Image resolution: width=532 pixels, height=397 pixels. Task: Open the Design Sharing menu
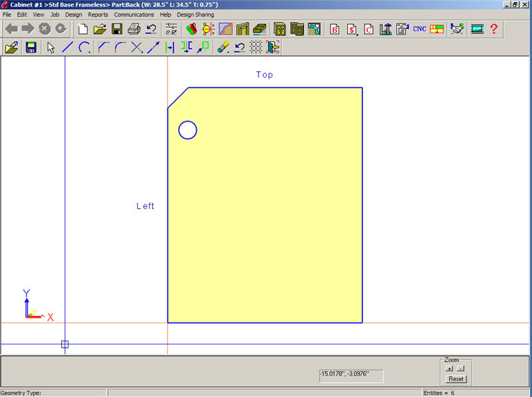196,15
